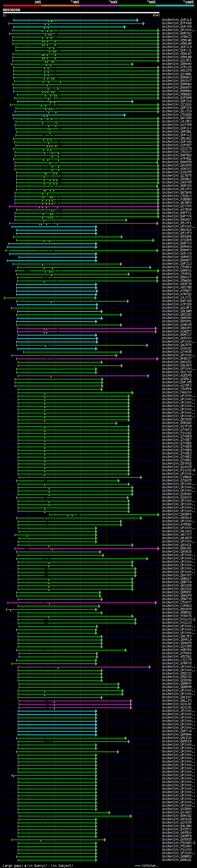Select hit UniRef100_C5YWC0
Screen dimensions: 197x868
coord(177,267)
